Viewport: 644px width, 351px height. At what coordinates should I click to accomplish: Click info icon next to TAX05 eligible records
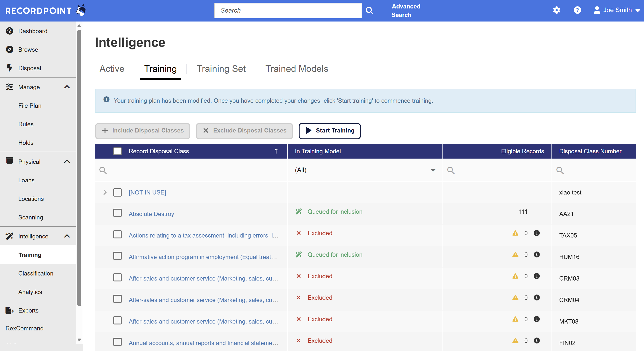(x=537, y=233)
